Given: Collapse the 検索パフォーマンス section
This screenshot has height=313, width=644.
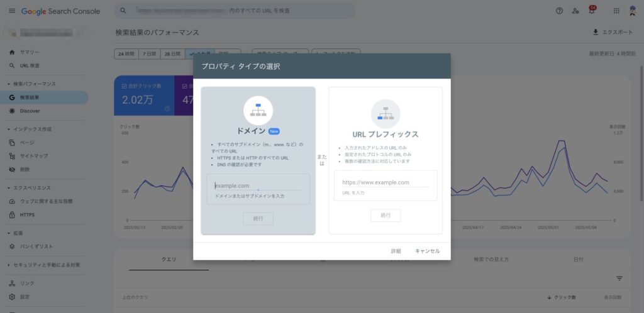Looking at the screenshot, I should [9, 84].
